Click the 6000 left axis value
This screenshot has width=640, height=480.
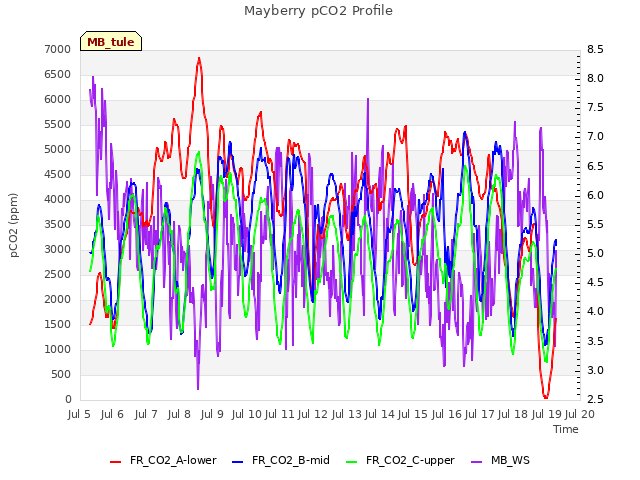58,99
